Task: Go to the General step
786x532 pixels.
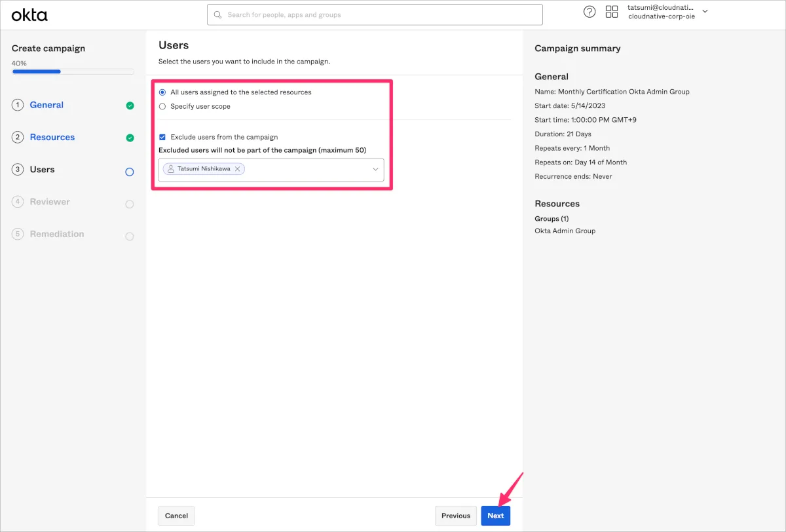Action: pos(47,105)
